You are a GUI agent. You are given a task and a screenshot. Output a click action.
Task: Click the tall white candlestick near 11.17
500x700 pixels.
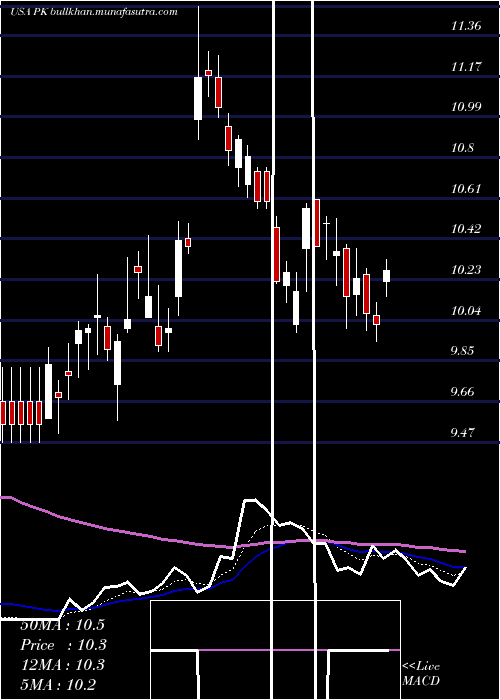pos(198,98)
